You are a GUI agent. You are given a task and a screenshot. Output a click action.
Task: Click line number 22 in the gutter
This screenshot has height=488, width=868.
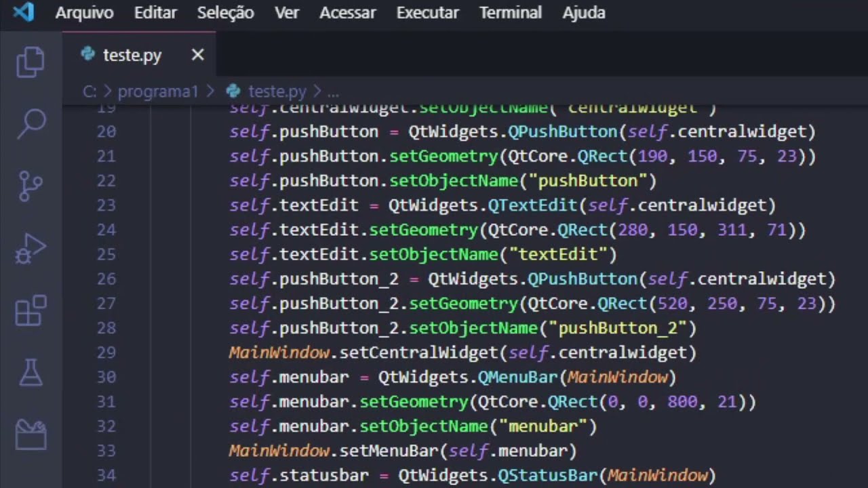[x=106, y=180]
